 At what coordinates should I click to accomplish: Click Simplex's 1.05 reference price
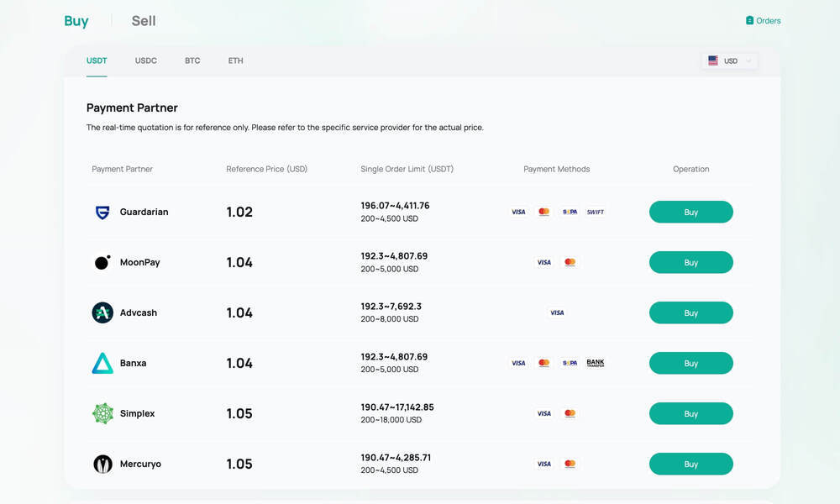[x=239, y=413]
